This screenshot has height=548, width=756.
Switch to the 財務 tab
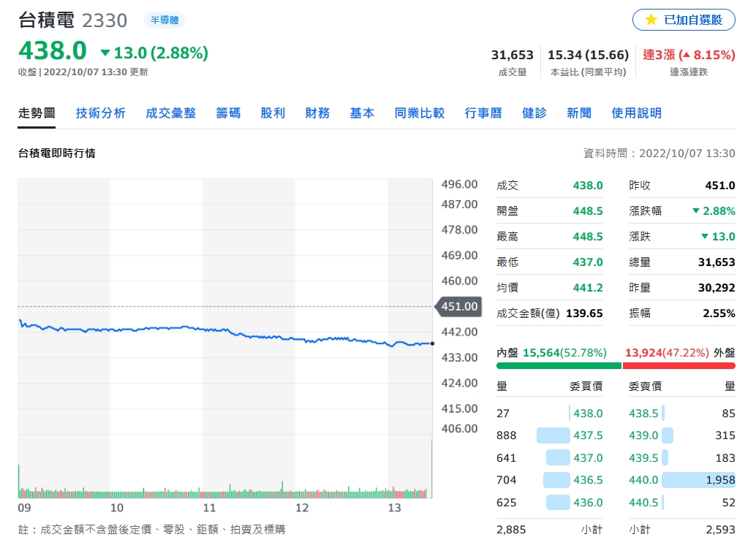tap(318, 113)
